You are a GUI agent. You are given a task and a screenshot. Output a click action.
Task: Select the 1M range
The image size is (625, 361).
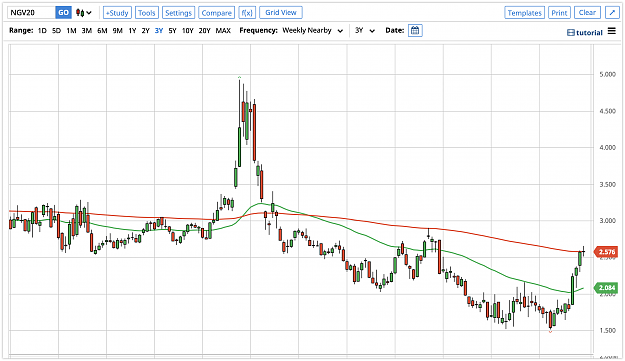coord(71,31)
